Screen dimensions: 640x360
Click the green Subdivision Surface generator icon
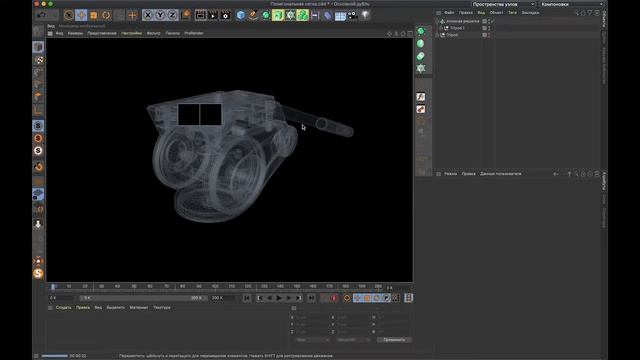(266, 16)
